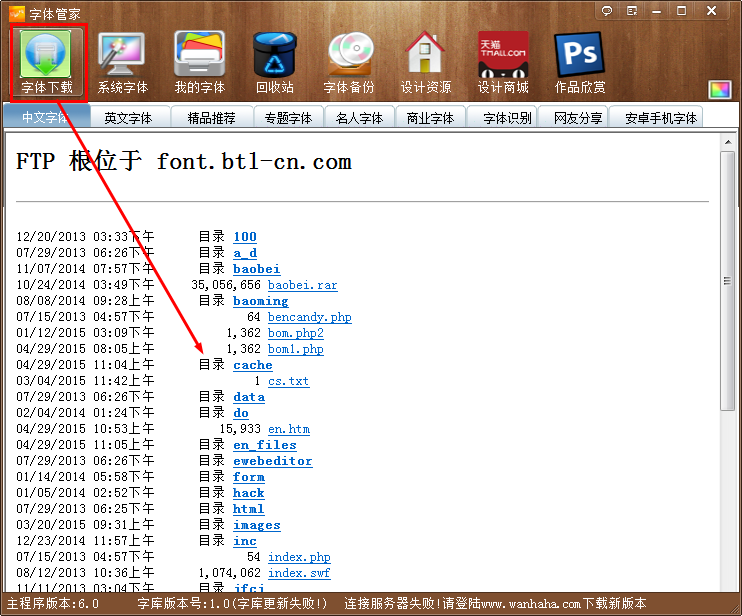
Task: Open the title bar menu icon
Action: [632, 11]
